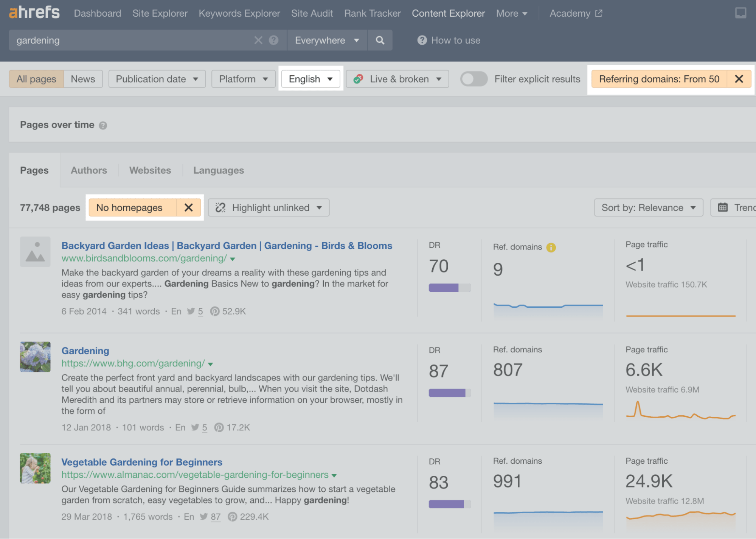Switch to the Websites tab

tap(151, 170)
